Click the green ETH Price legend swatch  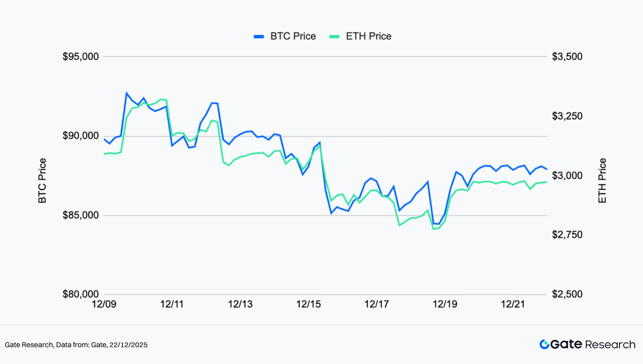pos(334,36)
